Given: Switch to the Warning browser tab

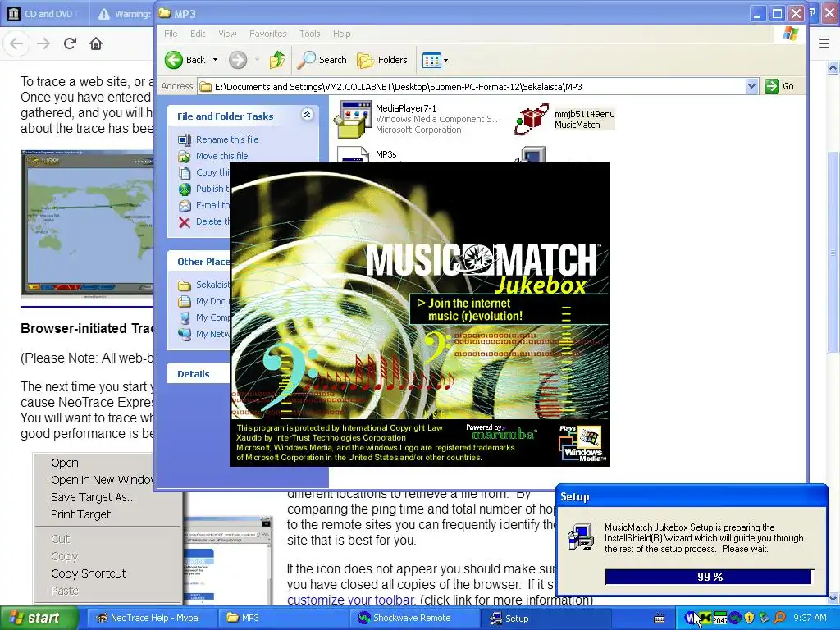Looking at the screenshot, I should [123, 13].
